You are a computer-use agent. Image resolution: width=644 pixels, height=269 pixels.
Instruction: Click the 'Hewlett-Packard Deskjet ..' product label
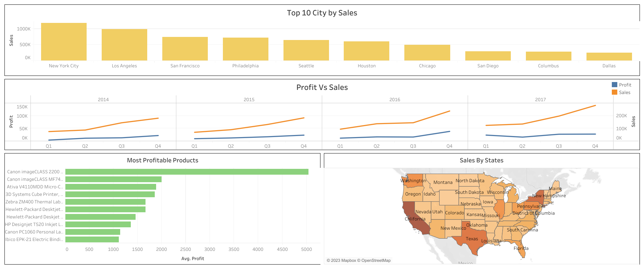35,217
